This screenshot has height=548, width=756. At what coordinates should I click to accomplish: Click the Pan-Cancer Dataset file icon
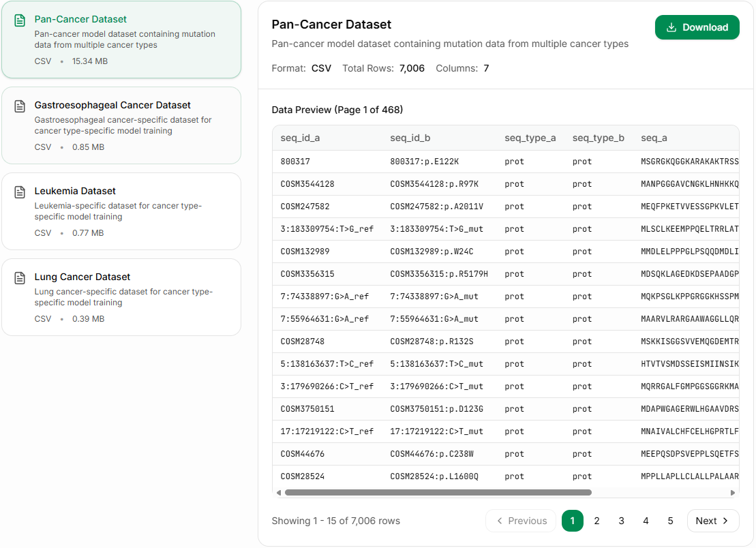(x=20, y=20)
